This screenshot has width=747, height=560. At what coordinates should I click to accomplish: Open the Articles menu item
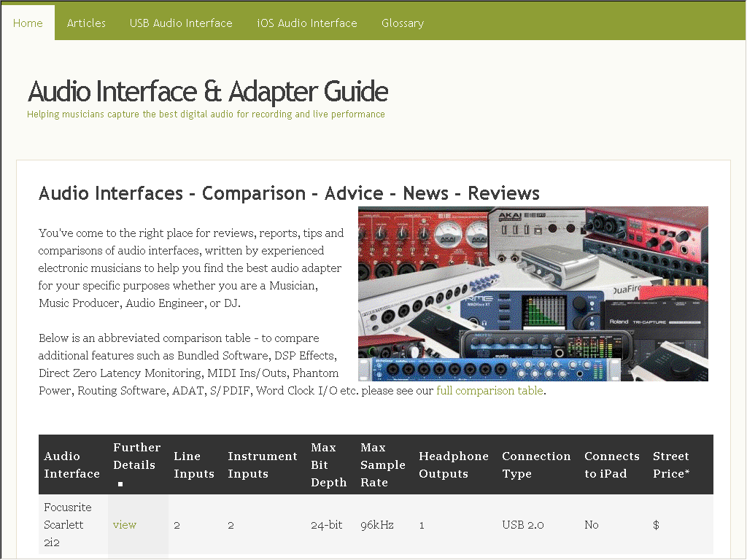click(86, 23)
